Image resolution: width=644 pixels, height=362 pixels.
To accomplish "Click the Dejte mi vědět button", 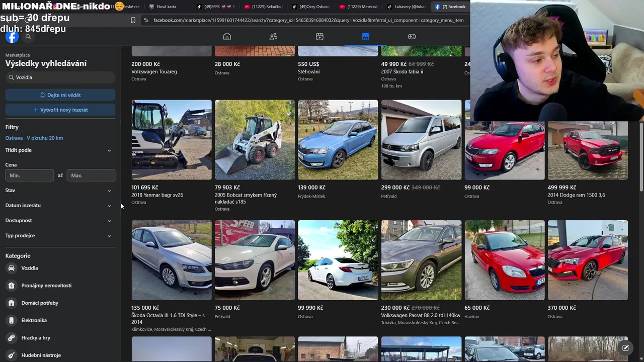I will click(60, 95).
